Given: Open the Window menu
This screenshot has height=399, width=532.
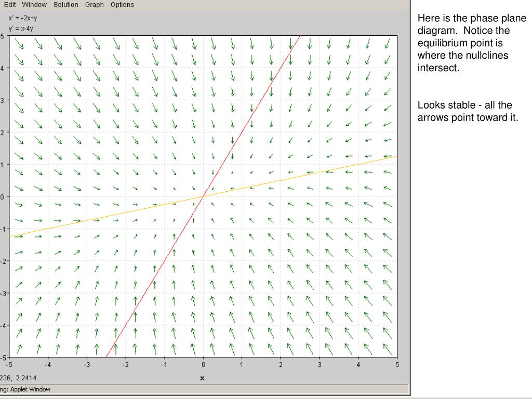Looking at the screenshot, I should point(34,5).
